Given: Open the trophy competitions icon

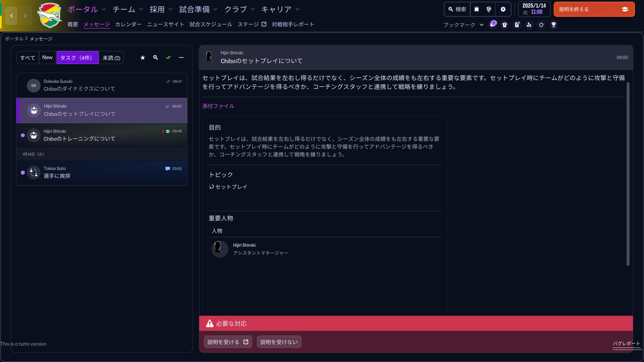Looking at the screenshot, I should (554, 25).
